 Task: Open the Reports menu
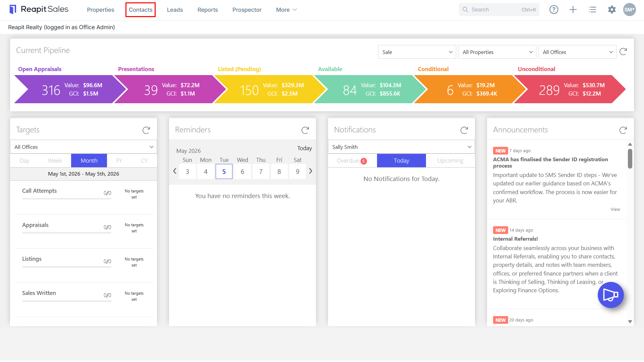pyautogui.click(x=208, y=10)
